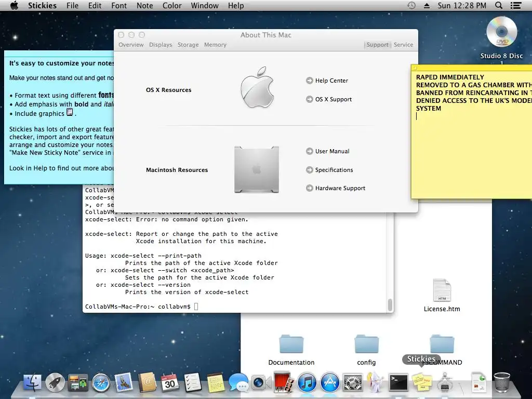Open the File menu

72,5
